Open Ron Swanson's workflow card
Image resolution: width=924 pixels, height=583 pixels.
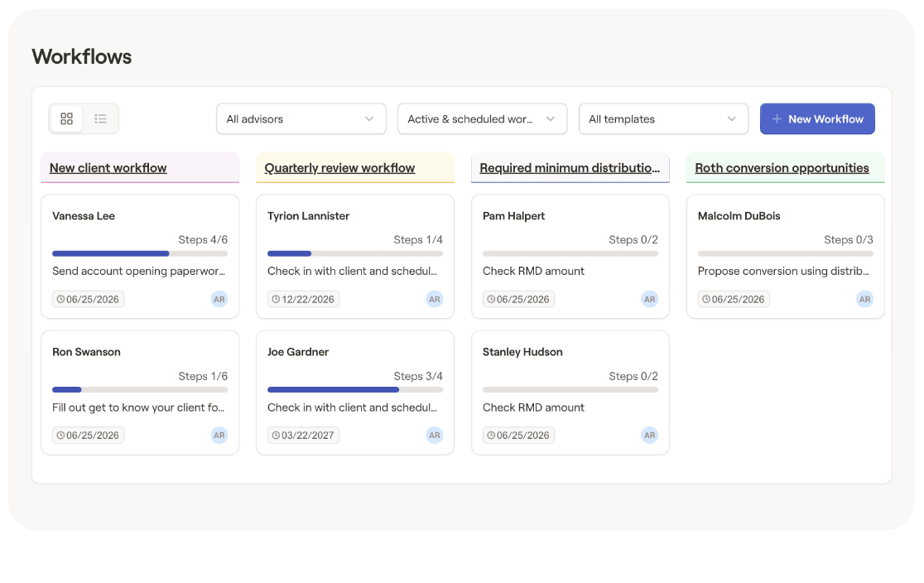coord(140,393)
